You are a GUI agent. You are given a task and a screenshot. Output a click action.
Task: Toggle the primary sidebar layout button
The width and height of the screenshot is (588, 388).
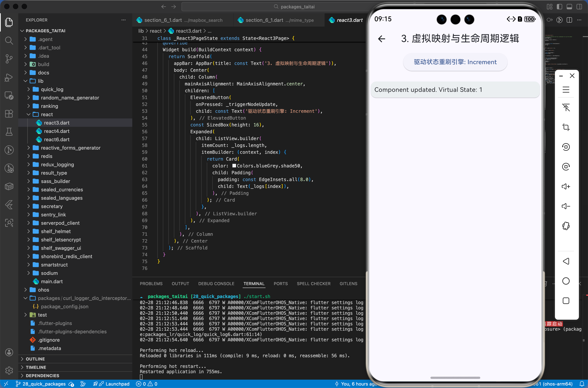pos(559,7)
